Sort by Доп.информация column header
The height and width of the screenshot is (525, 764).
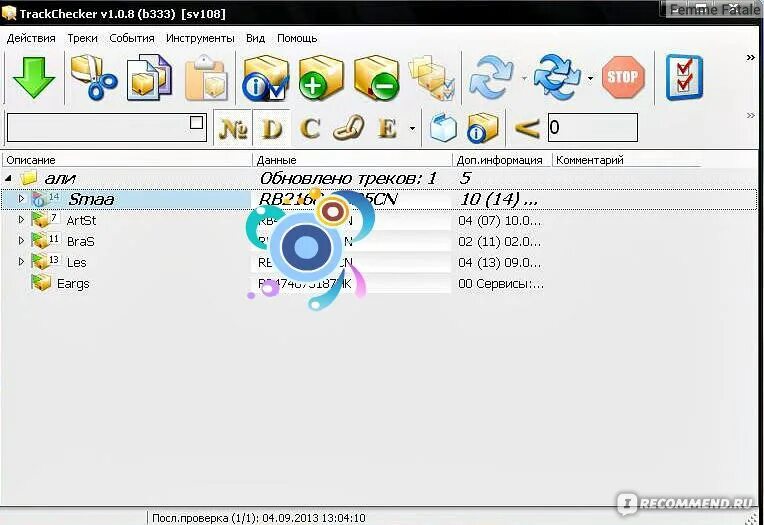502,160
